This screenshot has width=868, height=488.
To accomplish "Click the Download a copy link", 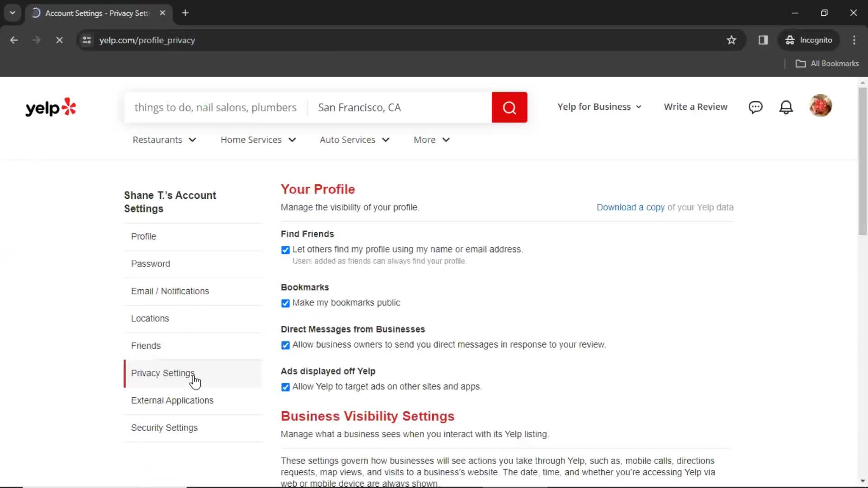I will coord(630,207).
